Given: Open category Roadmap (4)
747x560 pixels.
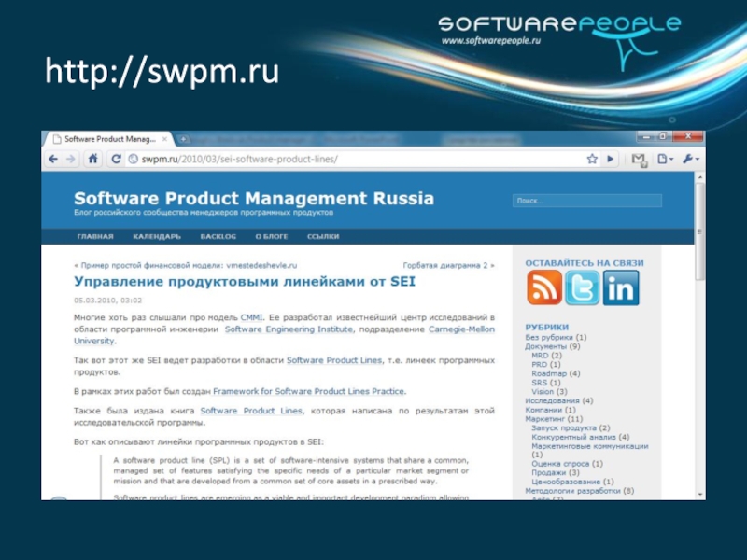Looking at the screenshot, I should tap(556, 373).
